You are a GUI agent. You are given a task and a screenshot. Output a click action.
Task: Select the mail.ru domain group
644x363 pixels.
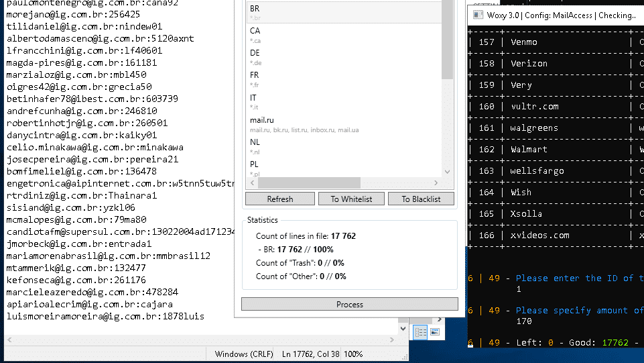pos(343,124)
